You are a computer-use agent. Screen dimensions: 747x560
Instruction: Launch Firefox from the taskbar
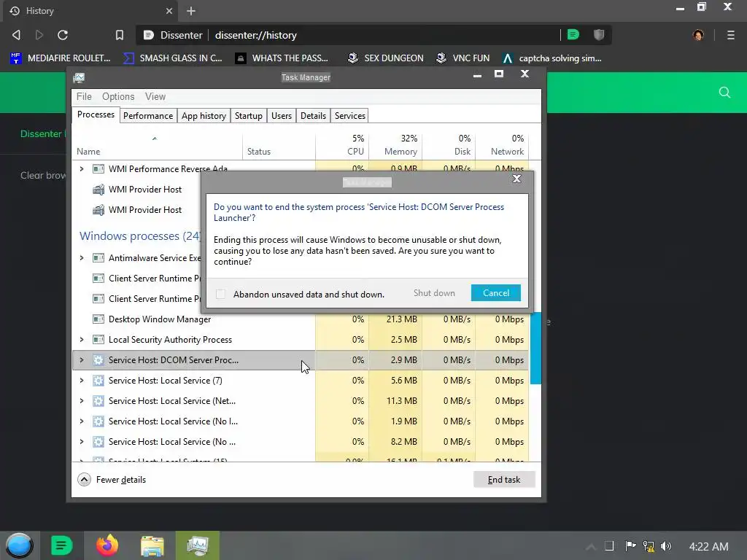(x=107, y=545)
